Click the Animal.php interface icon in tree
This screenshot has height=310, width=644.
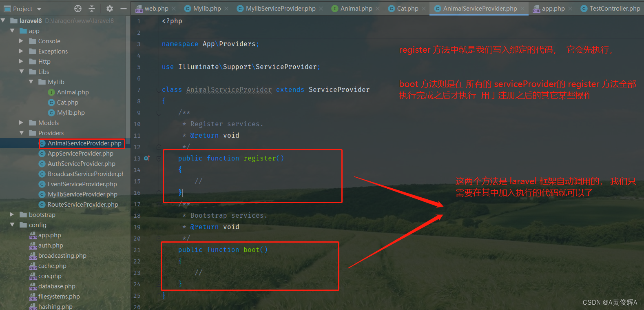51,92
